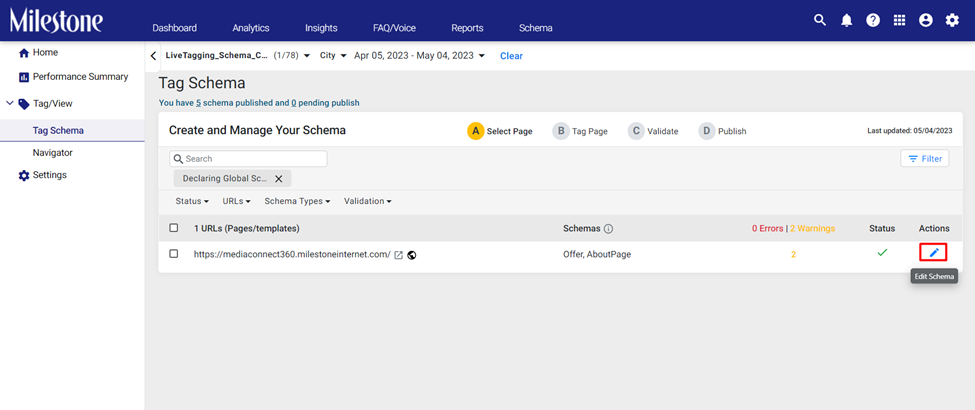Click the Tag/View tag icon
This screenshot has width=975, height=410.
pyautogui.click(x=24, y=104)
